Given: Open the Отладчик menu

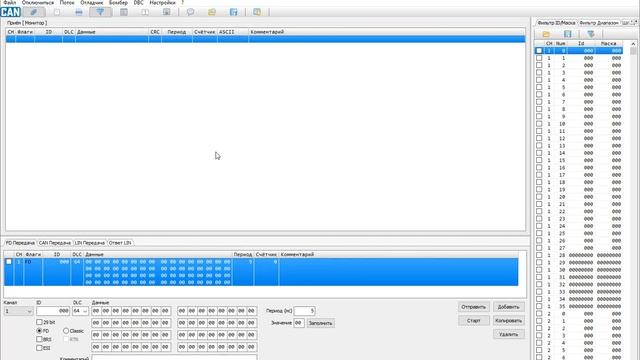Looking at the screenshot, I should (x=92, y=2).
